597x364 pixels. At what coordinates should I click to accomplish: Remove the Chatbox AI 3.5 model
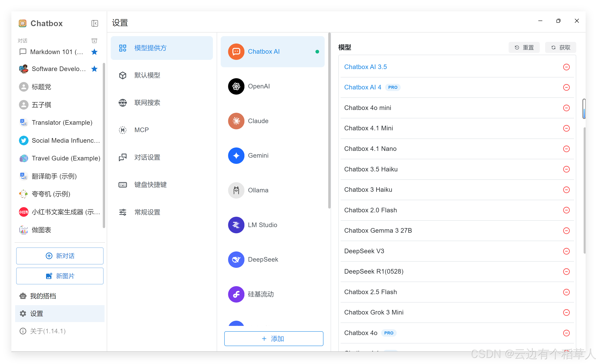click(x=566, y=67)
